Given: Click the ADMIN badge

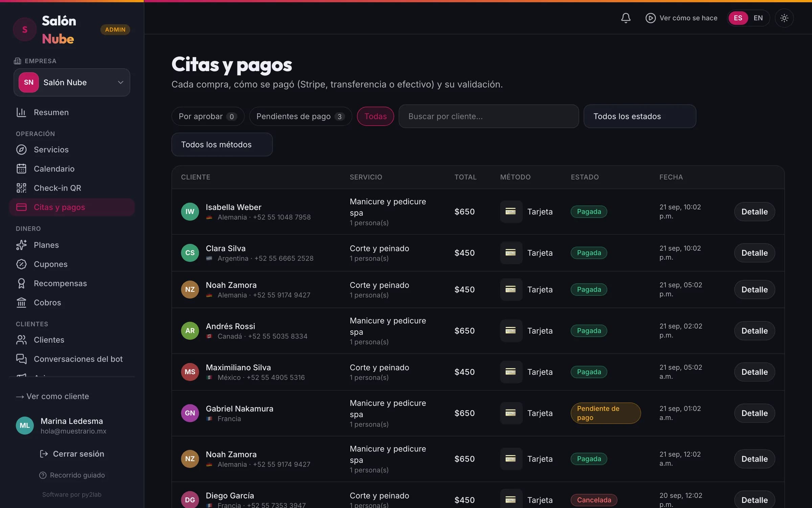Looking at the screenshot, I should pos(115,29).
